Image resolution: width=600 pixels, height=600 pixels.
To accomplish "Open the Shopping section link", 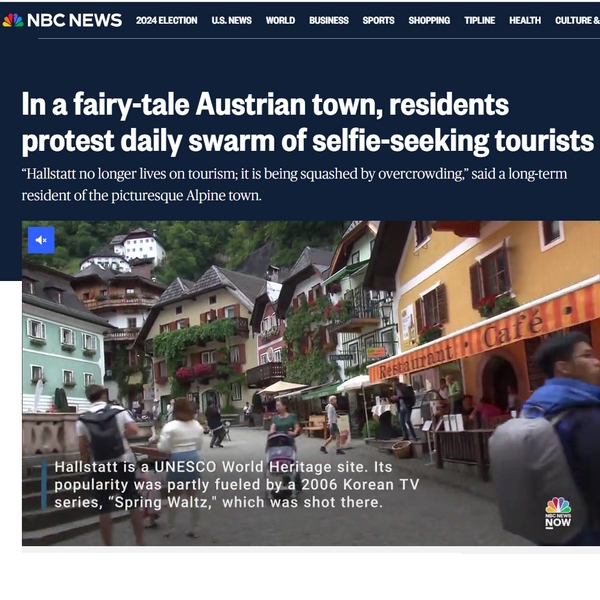I will click(429, 20).
